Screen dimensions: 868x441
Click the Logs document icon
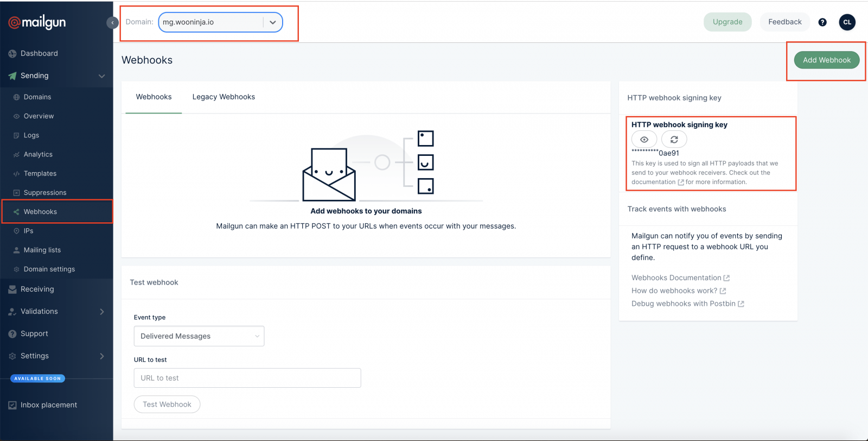(16, 135)
